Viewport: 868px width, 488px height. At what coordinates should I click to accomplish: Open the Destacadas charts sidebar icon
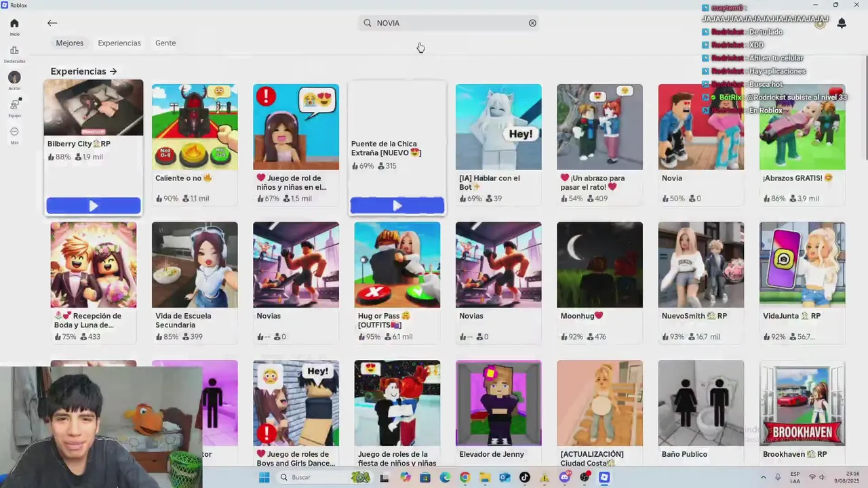click(14, 54)
